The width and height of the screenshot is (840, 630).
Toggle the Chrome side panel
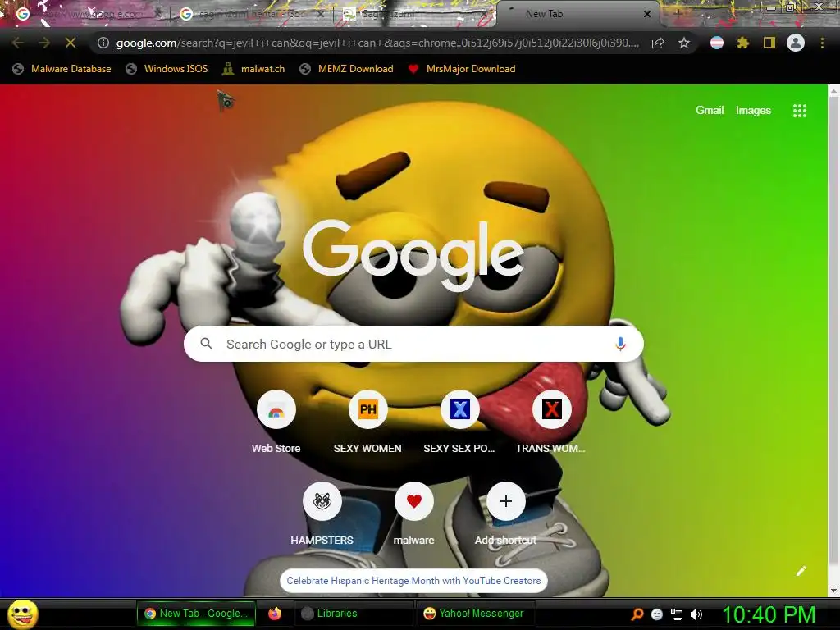769,43
